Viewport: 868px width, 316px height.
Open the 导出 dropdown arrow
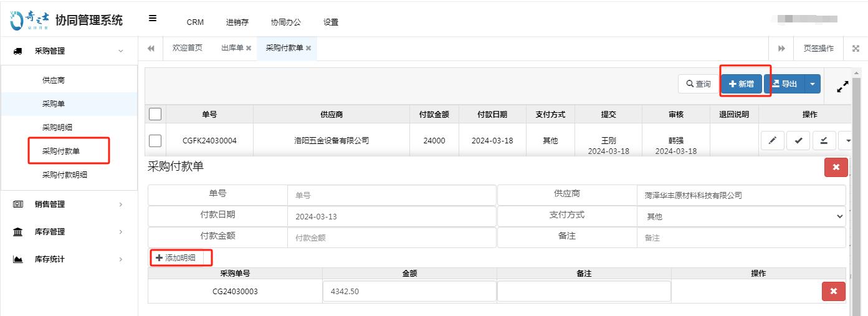[x=813, y=84]
